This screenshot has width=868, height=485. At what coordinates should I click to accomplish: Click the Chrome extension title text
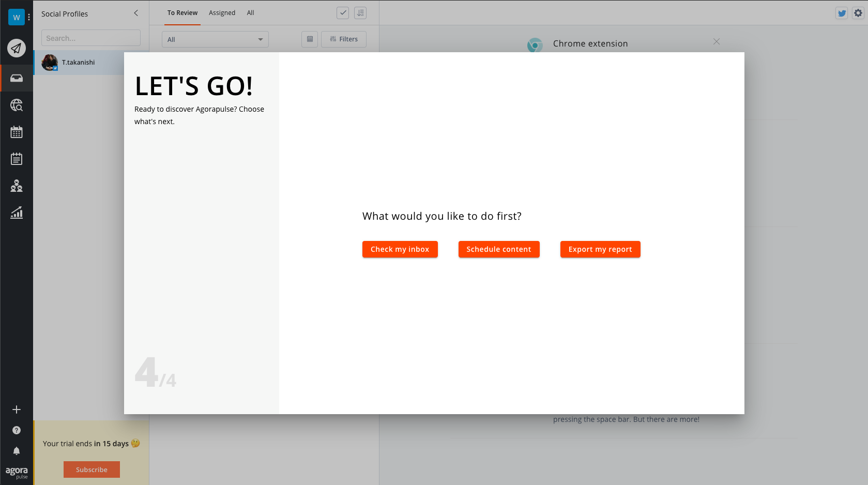tap(590, 43)
